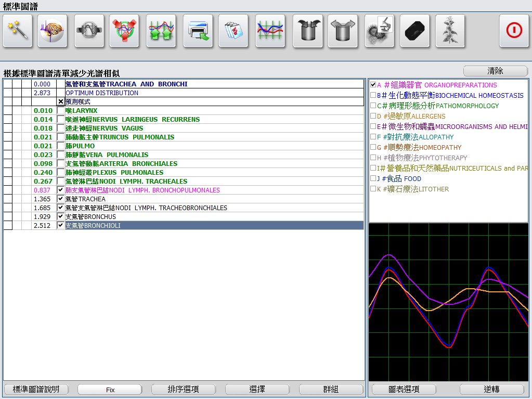532x399 pixels.
Task: Uncheck the ORGANOPREPARATIONS category checkbox
Action: tap(373, 85)
